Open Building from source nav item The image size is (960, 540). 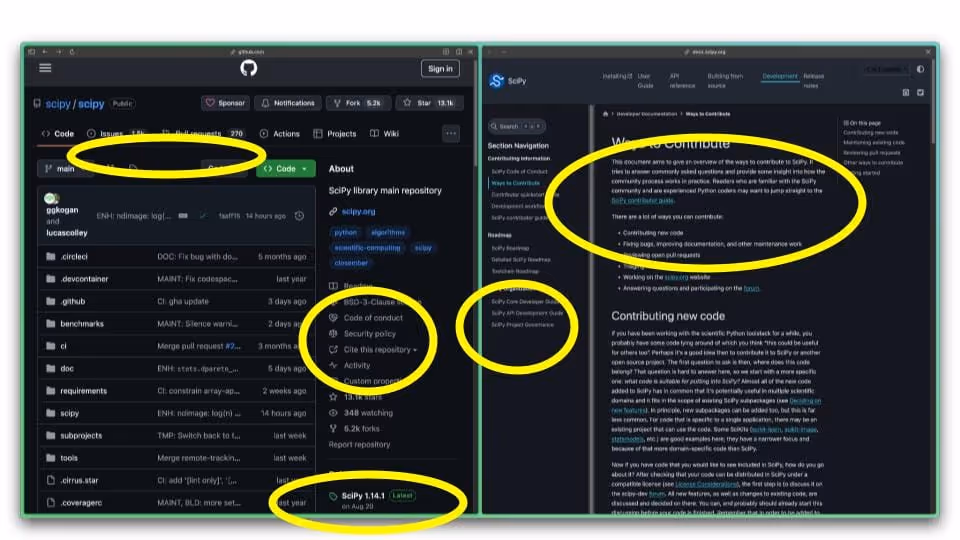[725, 81]
